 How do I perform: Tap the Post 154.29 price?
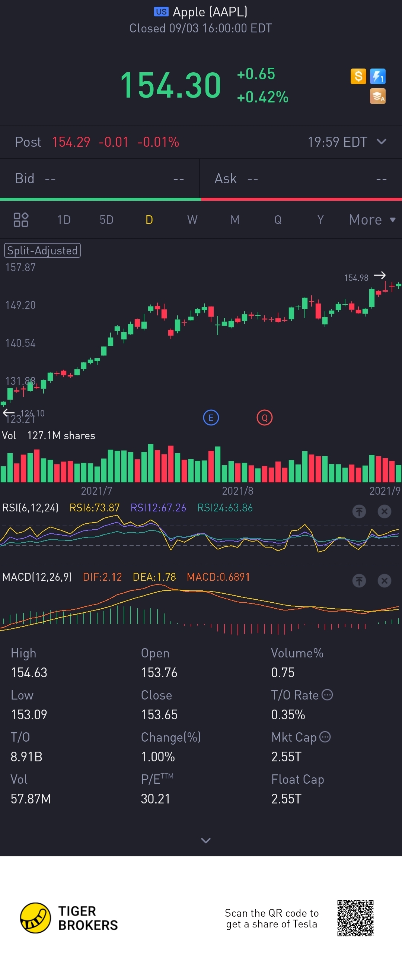[x=71, y=142]
